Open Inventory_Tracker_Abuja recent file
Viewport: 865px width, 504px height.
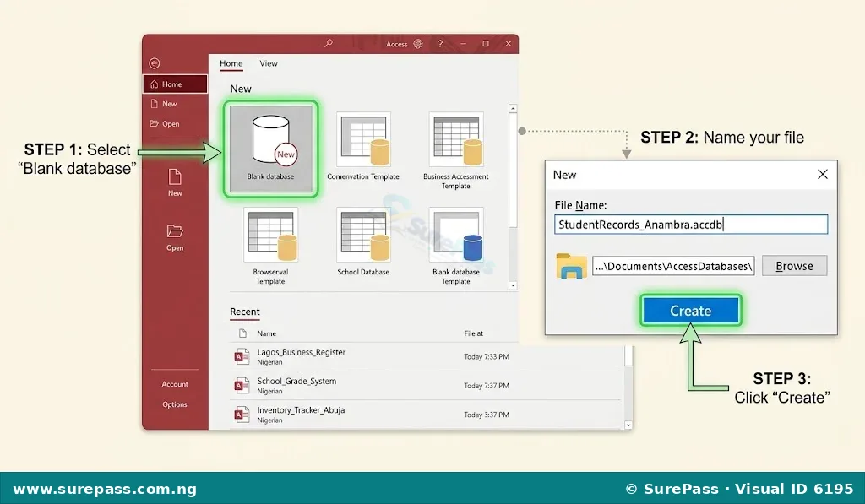click(x=425, y=415)
